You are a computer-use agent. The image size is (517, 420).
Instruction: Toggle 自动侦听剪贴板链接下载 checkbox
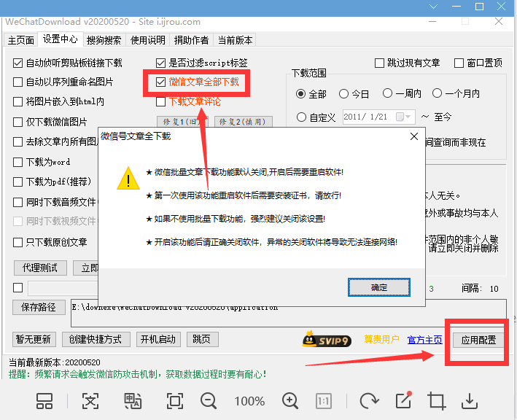point(18,63)
